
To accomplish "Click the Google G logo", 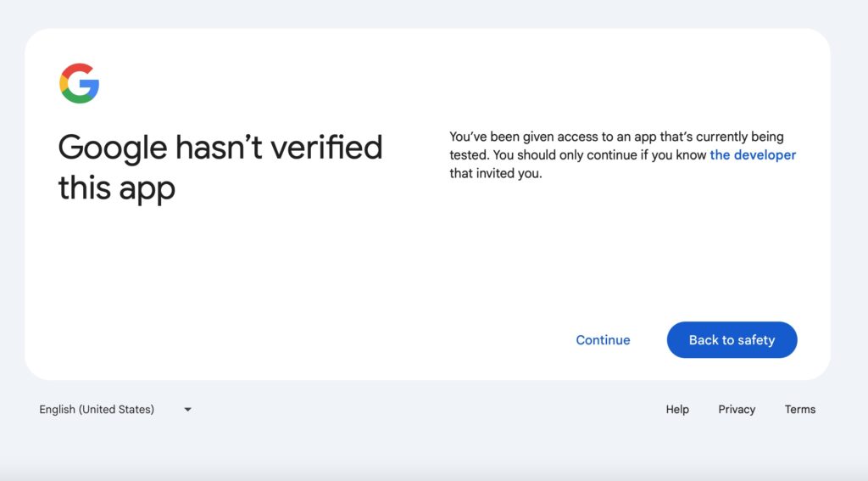I will (x=80, y=83).
